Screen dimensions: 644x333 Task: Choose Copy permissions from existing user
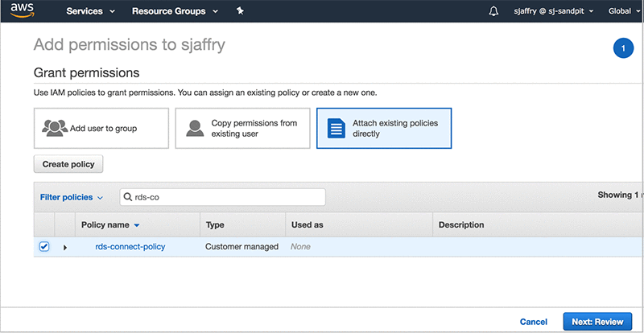[x=242, y=129]
